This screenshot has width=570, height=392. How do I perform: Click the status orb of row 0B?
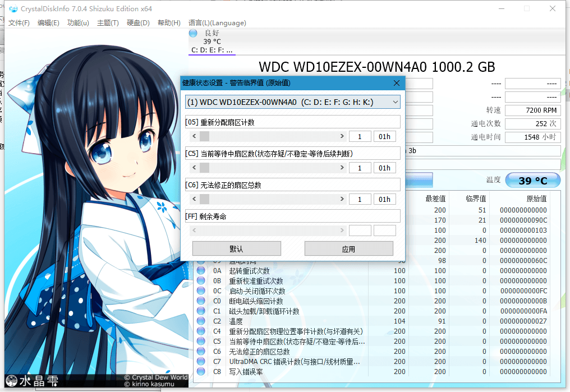coord(201,281)
